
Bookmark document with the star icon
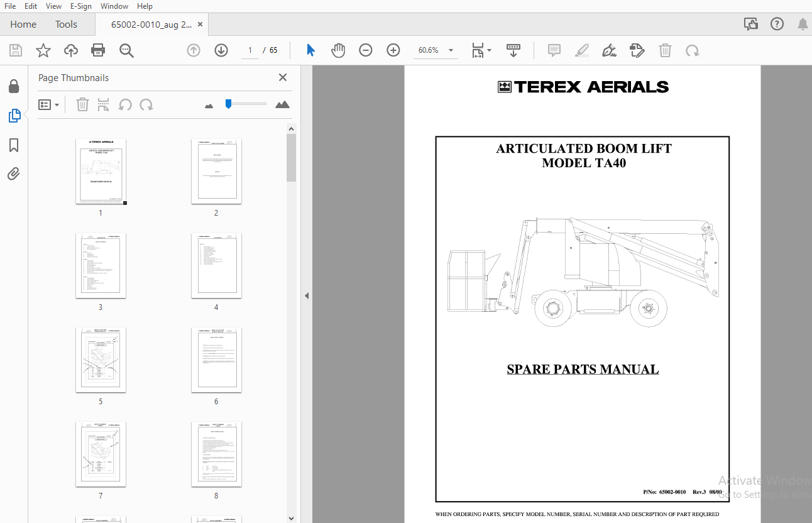(43, 50)
